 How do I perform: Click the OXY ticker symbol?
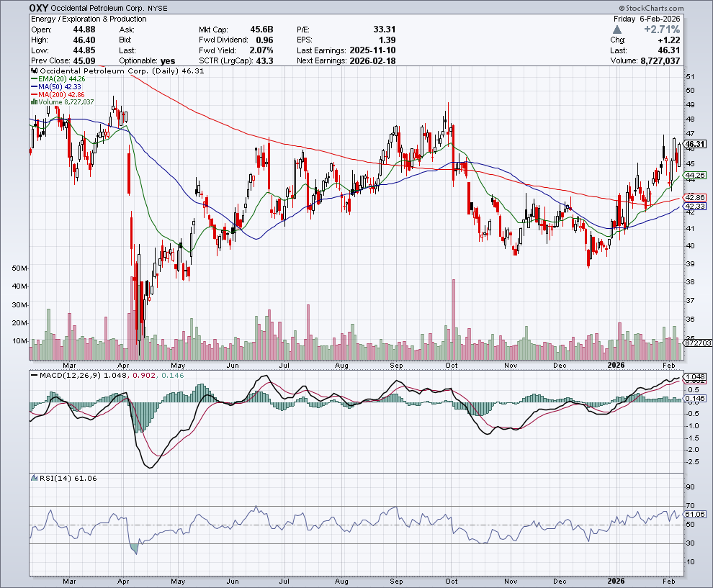coord(39,8)
